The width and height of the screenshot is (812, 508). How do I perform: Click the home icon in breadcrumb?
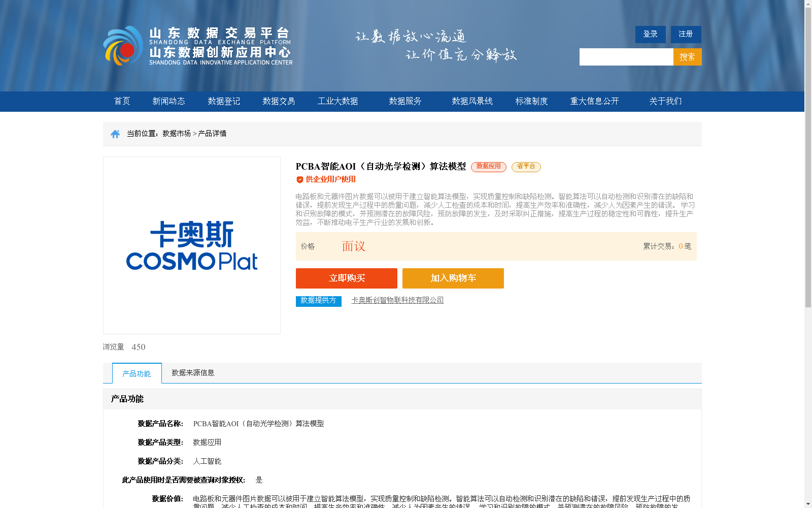point(115,134)
